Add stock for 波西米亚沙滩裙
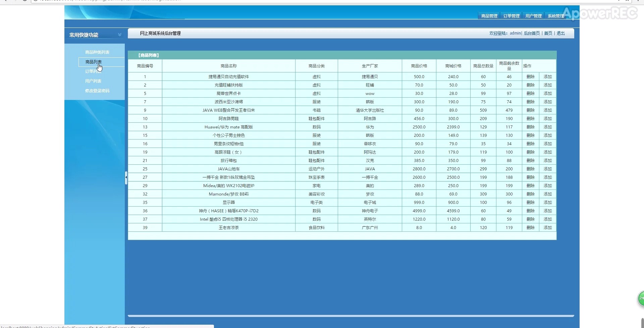This screenshot has width=644, height=328. [x=548, y=102]
